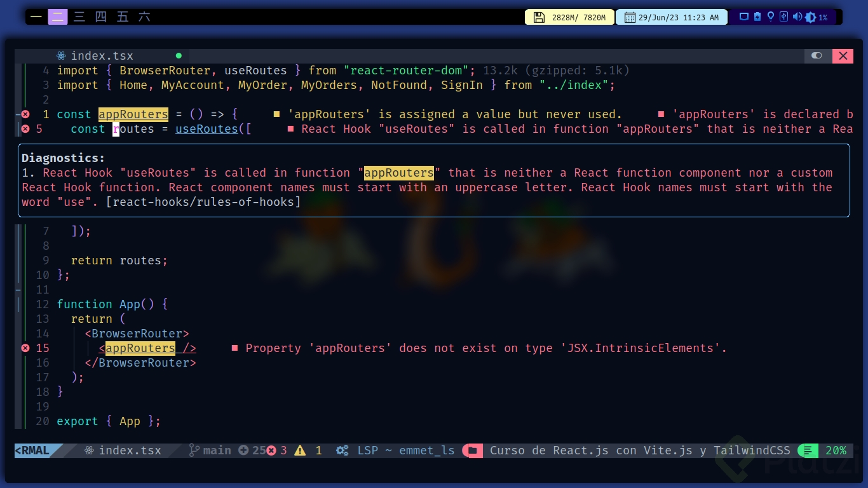Screen dimensions: 868x488
Task: Click the git branch icon next to main
Action: coord(193,451)
